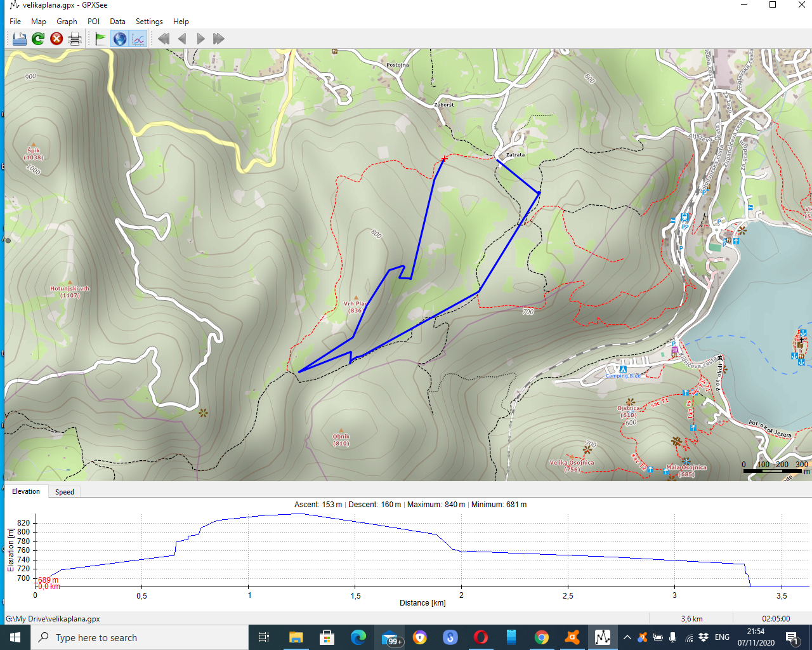This screenshot has height=650, width=812.
Task: Open Google Chrome from the taskbar
Action: pos(541,637)
